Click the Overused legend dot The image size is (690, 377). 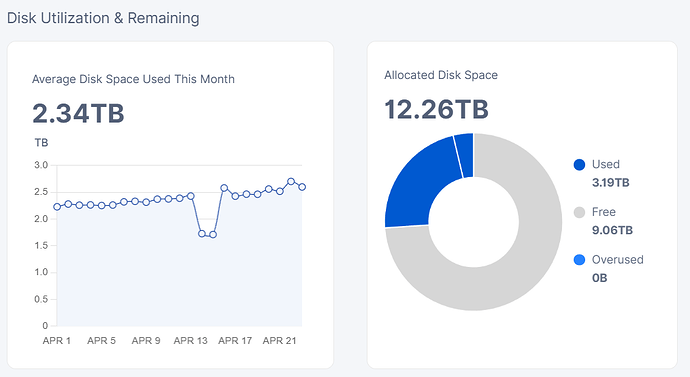(x=580, y=260)
